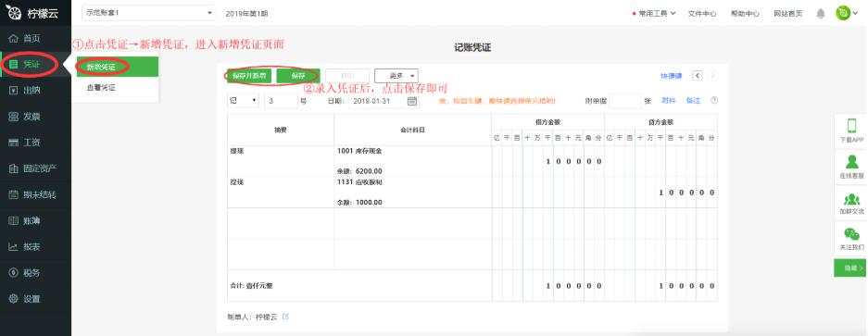Click the debit amount of 库存现金 row
The width and height of the screenshot is (868, 336).
548,161
